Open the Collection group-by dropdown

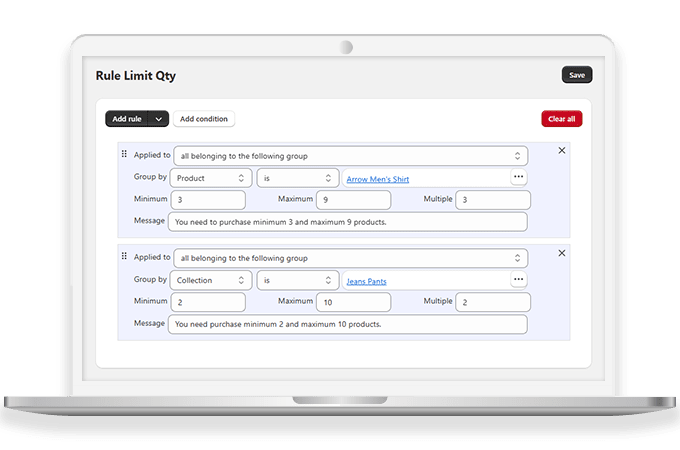[x=210, y=281]
